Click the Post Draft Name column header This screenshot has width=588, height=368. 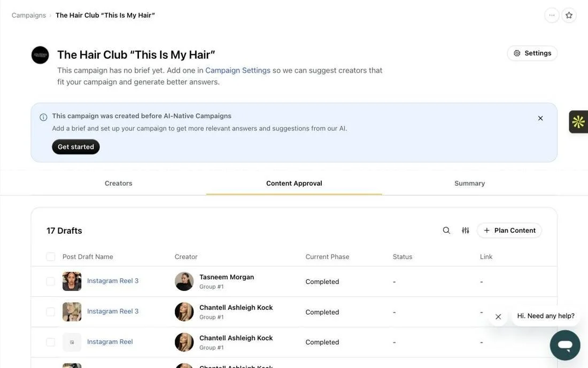point(88,257)
